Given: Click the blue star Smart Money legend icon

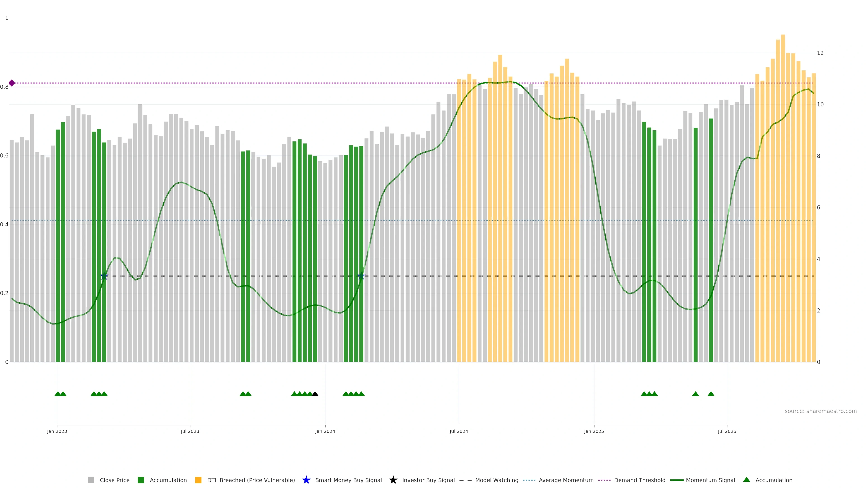Looking at the screenshot, I should click(306, 480).
